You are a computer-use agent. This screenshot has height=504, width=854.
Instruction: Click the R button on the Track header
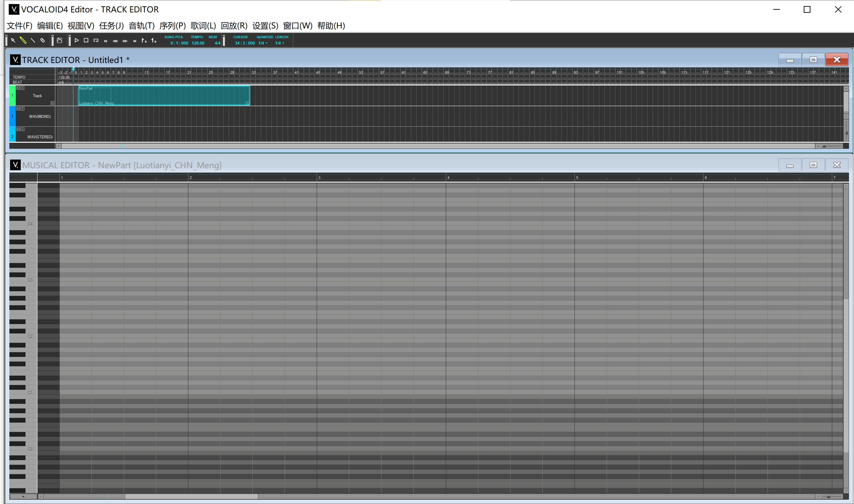point(52,103)
